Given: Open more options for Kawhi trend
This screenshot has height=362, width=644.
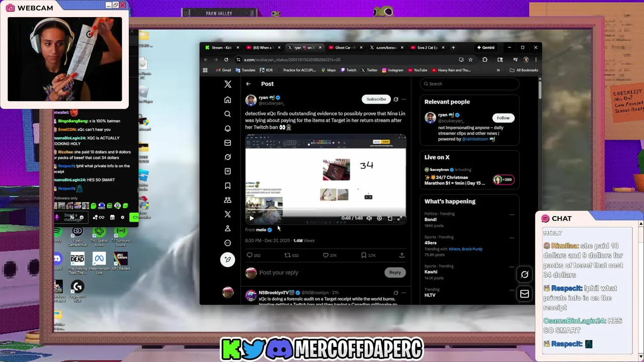Looking at the screenshot, I should point(512,267).
